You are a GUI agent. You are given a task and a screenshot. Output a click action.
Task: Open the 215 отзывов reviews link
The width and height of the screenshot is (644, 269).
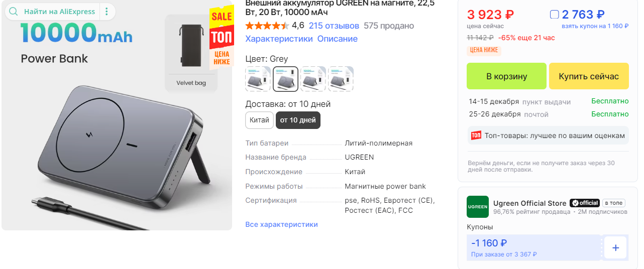tap(334, 26)
